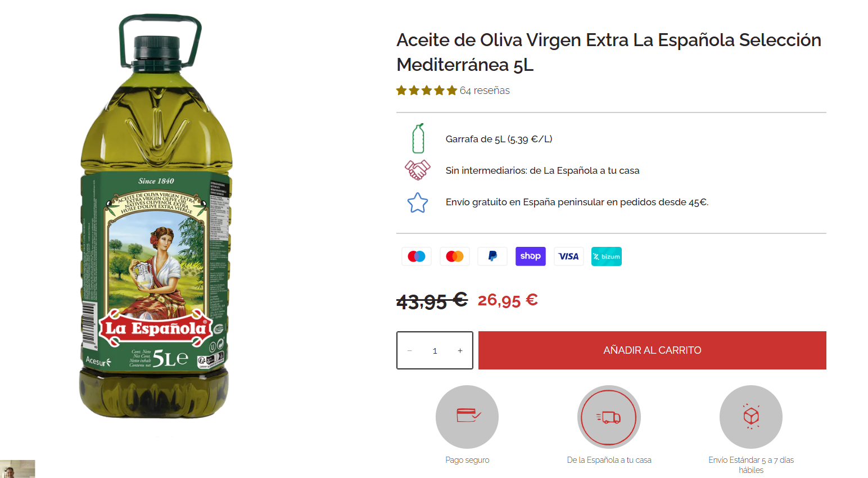The image size is (868, 478).
Task: Click the handshake icon
Action: click(418, 170)
